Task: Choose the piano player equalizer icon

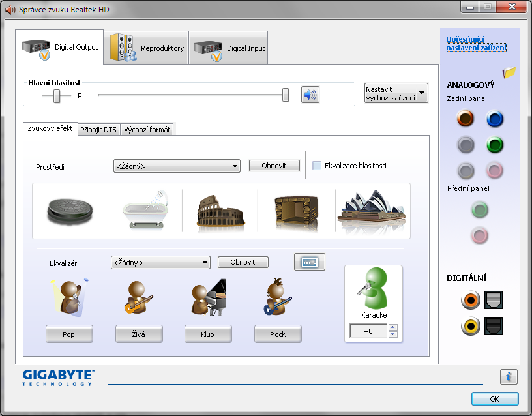Action: (209, 297)
